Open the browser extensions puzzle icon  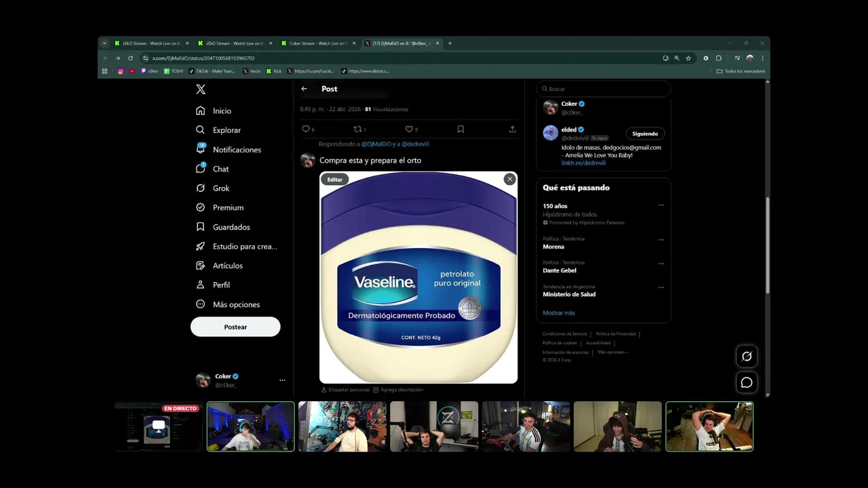tap(719, 58)
